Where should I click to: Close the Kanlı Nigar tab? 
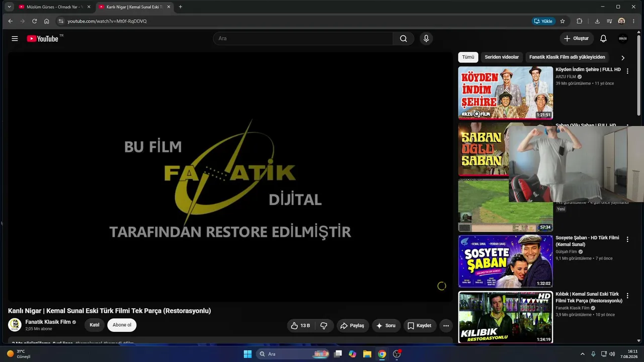169,7
